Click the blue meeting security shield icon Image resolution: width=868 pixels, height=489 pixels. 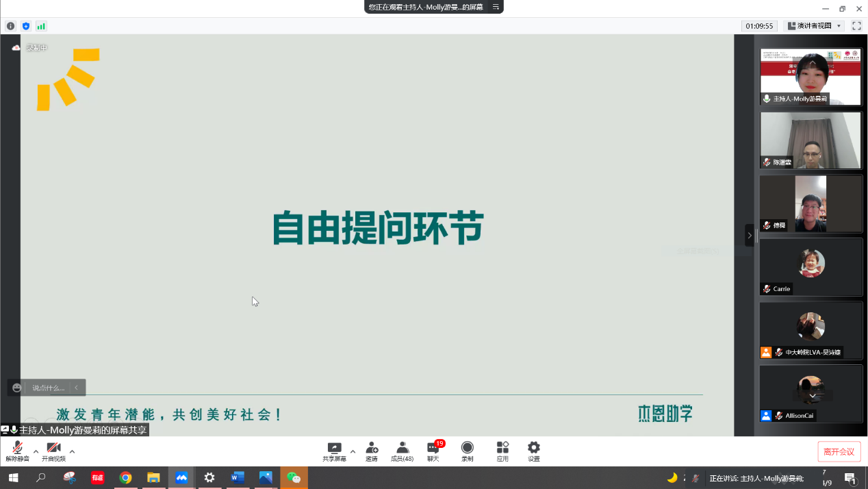[27, 25]
